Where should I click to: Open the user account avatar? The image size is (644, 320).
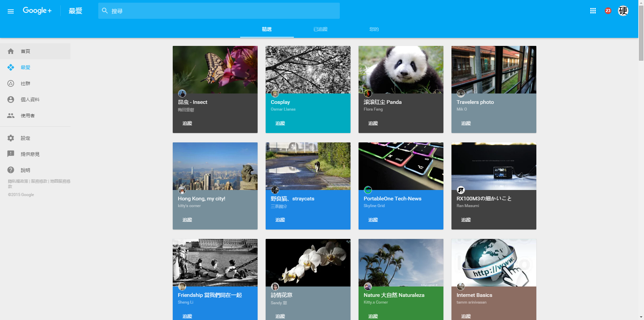623,11
